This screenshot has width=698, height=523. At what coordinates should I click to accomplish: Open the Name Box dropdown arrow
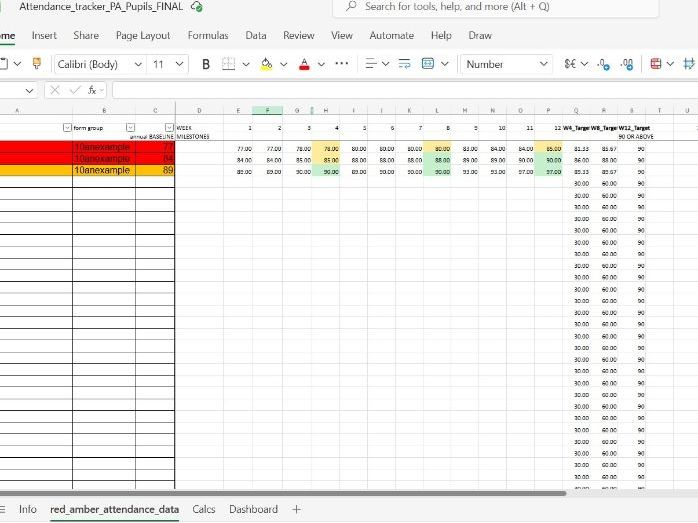click(29, 91)
